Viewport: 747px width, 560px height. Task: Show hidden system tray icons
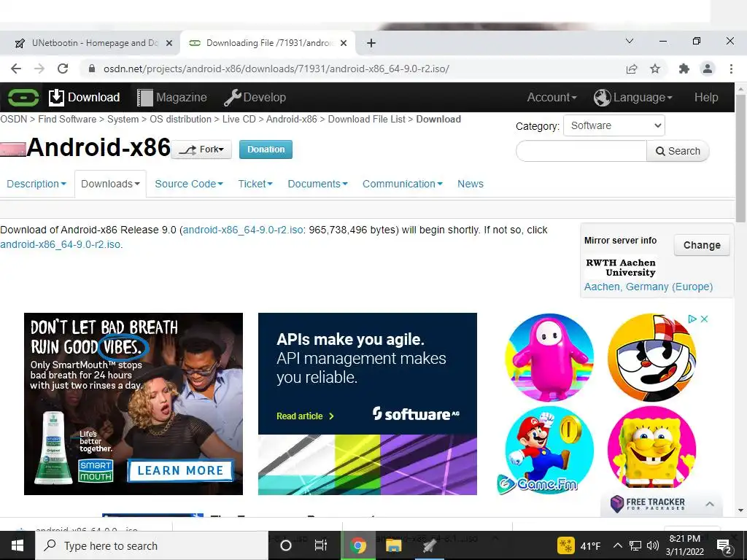pos(617,545)
